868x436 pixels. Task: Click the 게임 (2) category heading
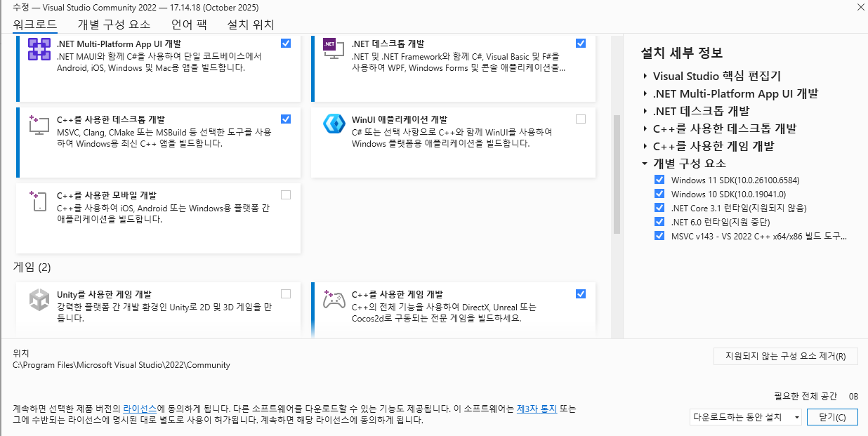point(32,267)
